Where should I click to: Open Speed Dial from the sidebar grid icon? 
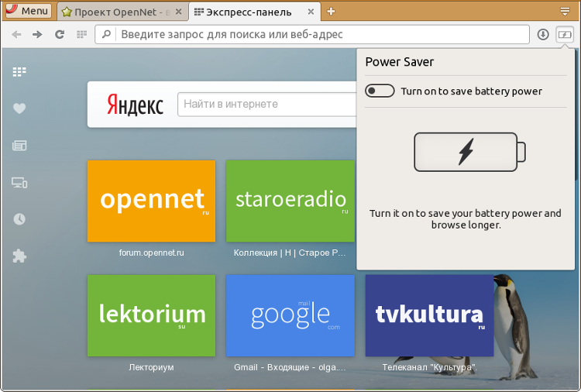[19, 71]
